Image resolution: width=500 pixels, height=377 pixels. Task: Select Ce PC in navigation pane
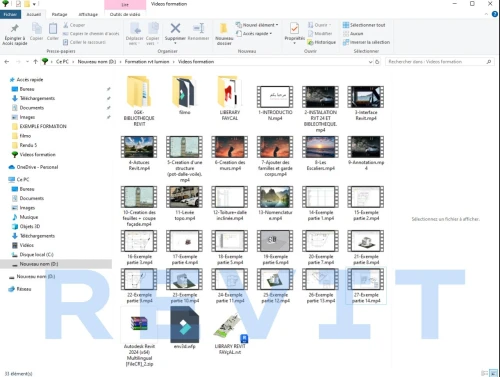tap(23, 179)
